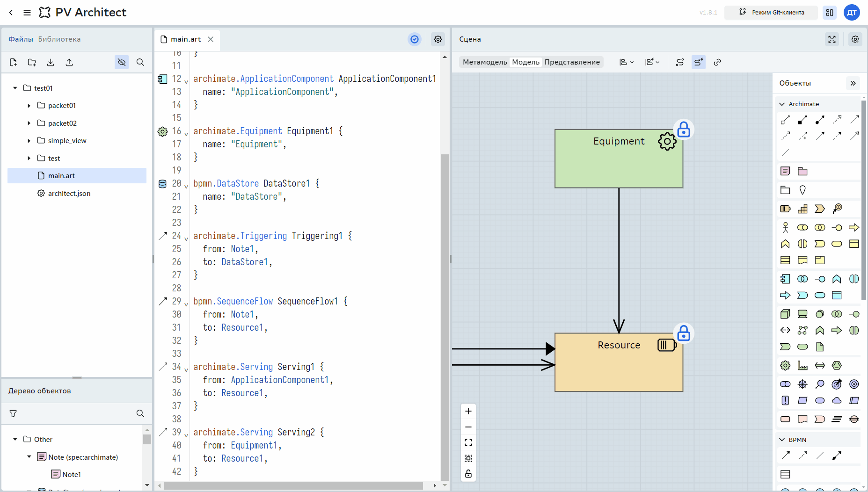Go back with the left chevron
The image size is (868, 492).
click(11, 13)
